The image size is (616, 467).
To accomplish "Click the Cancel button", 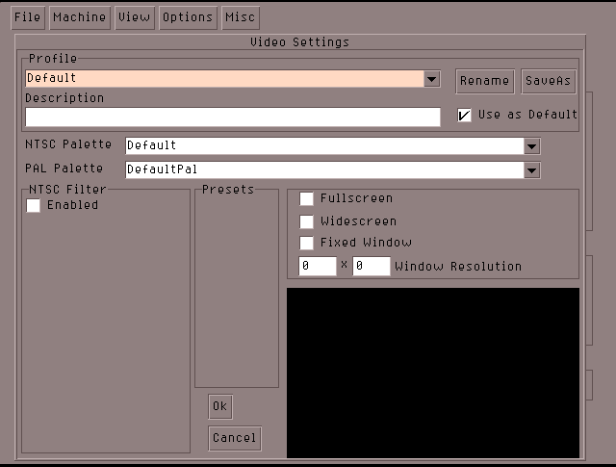I will pos(235,438).
